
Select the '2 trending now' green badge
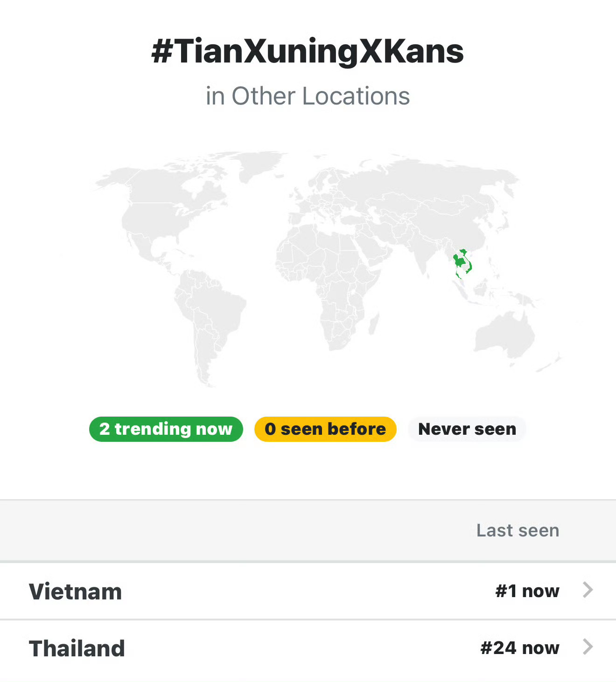tap(166, 429)
